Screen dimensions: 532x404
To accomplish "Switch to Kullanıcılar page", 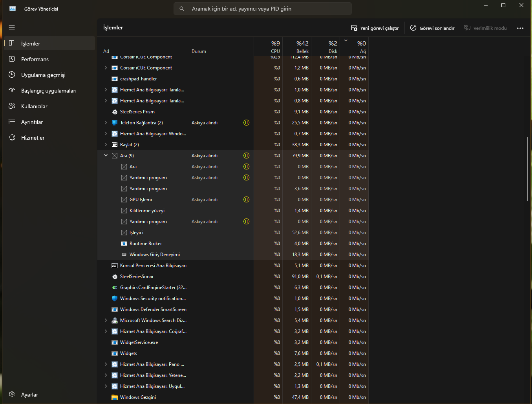I will click(49, 106).
